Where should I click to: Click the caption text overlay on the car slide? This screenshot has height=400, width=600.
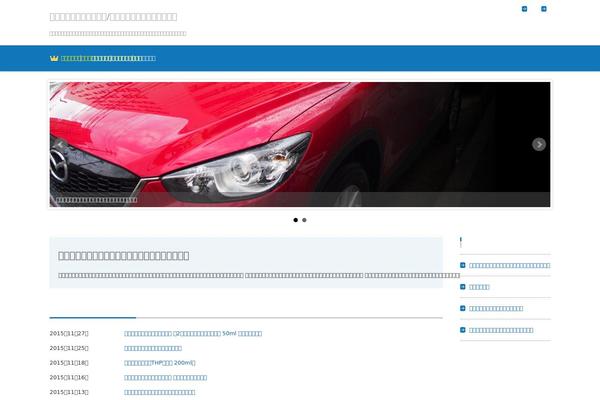(x=96, y=200)
